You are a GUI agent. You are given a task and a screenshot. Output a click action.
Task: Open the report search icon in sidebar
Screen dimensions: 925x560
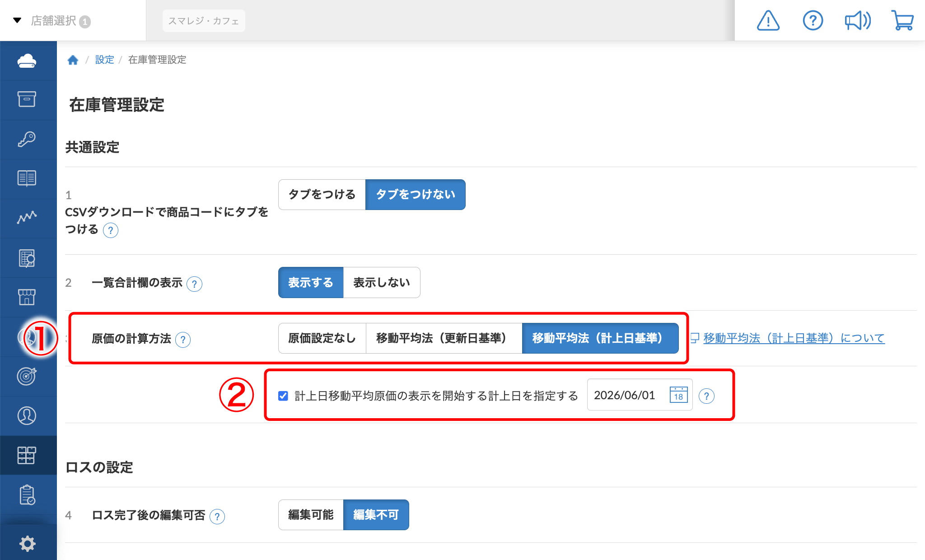coord(27,258)
